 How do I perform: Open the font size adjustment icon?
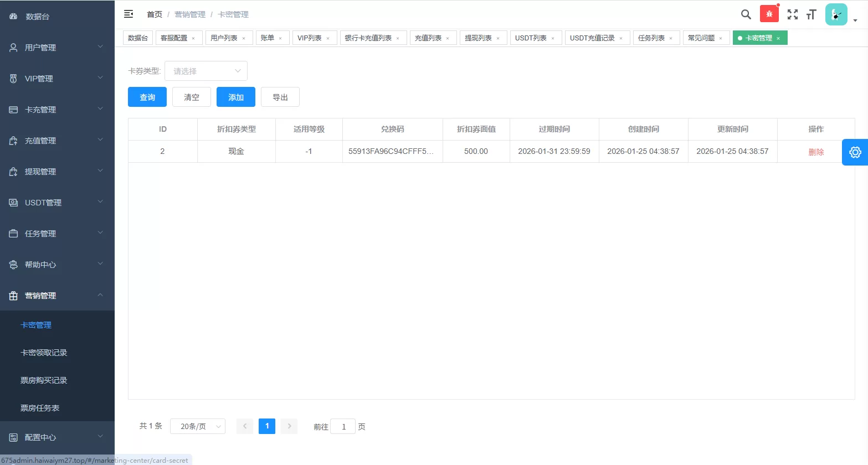pyautogui.click(x=811, y=14)
